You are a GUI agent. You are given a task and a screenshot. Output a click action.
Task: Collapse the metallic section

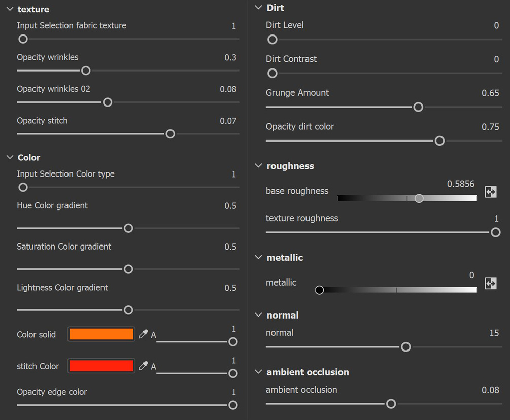259,258
